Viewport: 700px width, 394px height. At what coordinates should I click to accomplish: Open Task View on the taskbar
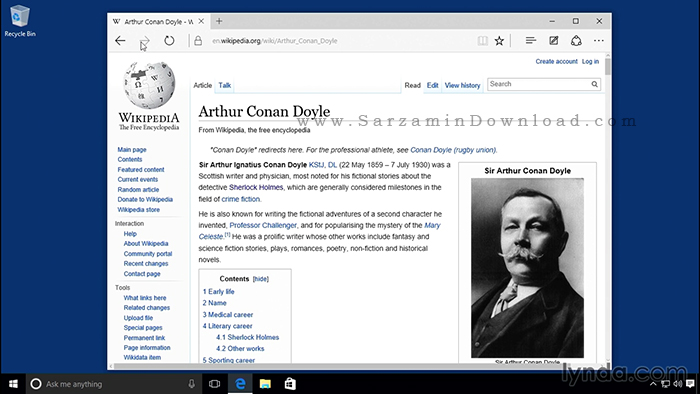(x=215, y=384)
